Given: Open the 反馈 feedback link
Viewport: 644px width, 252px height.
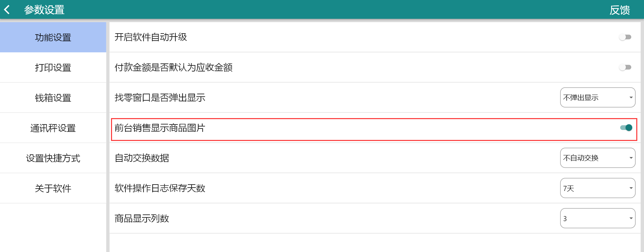Looking at the screenshot, I should coord(619,10).
